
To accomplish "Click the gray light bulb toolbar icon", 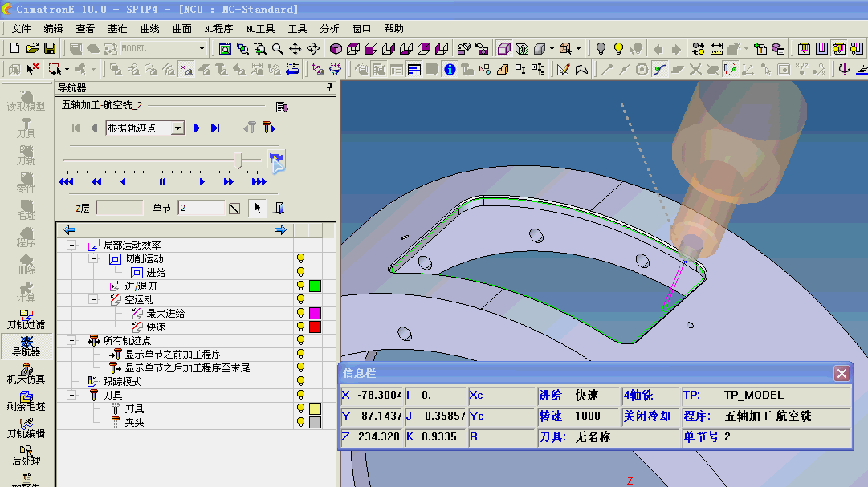I will (x=601, y=49).
